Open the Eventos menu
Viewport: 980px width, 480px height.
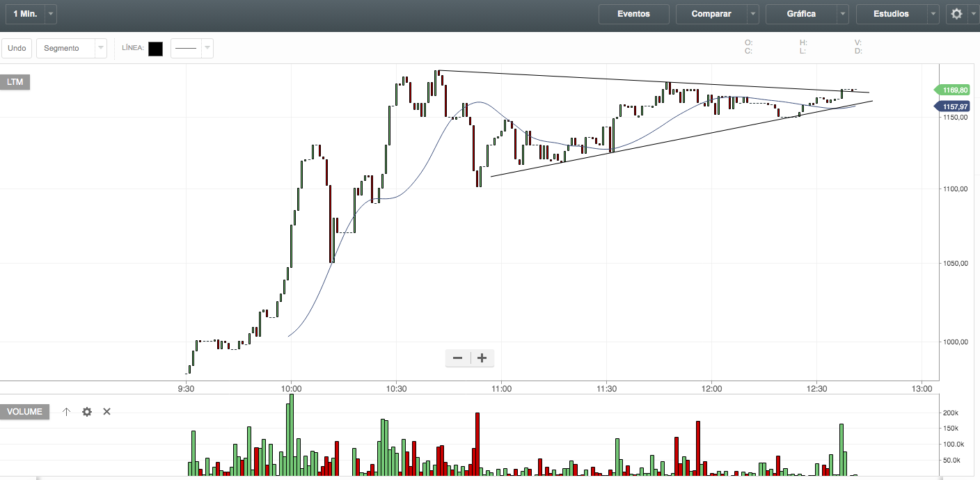tap(633, 14)
